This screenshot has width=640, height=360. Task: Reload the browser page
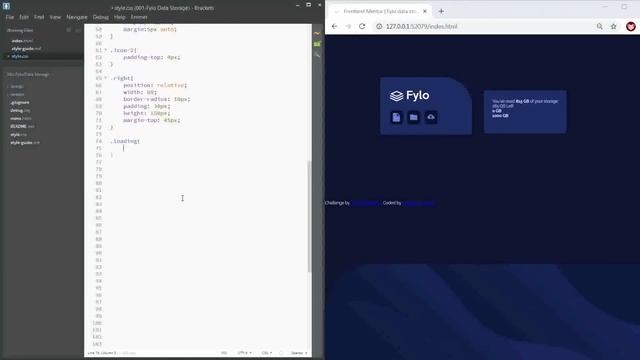pyautogui.click(x=362, y=26)
